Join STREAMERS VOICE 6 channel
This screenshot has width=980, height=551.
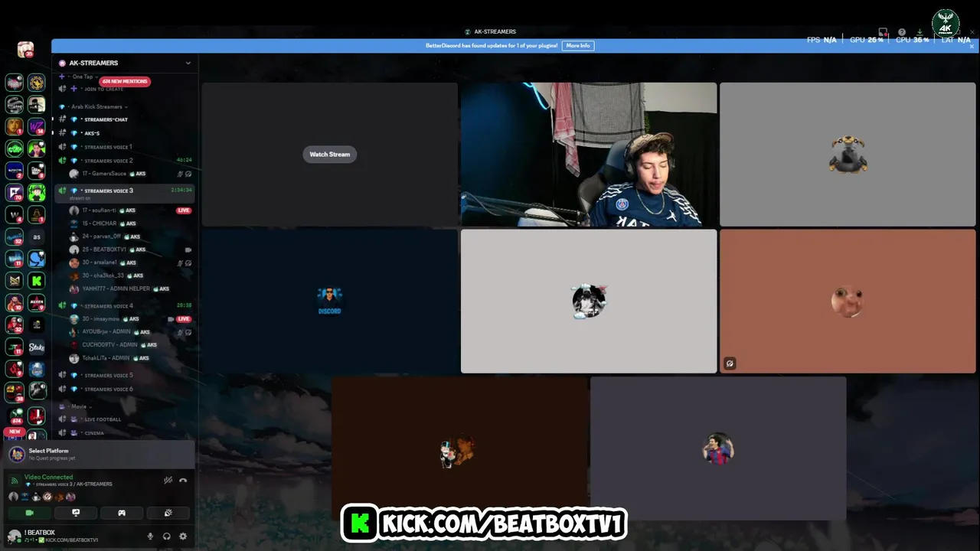(124, 389)
